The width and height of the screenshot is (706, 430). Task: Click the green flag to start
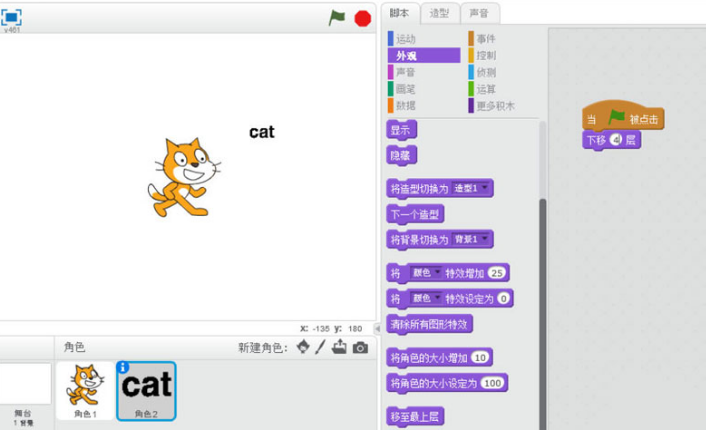336,18
